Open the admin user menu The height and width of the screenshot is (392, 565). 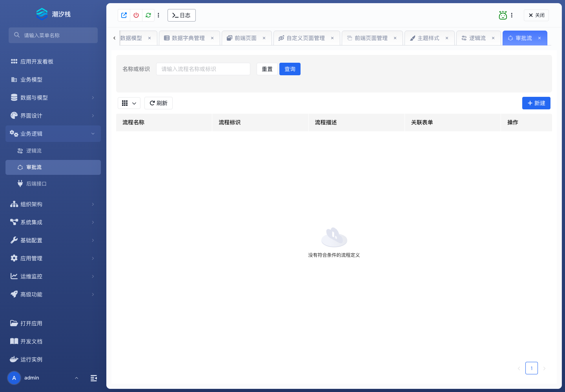[x=43, y=378]
